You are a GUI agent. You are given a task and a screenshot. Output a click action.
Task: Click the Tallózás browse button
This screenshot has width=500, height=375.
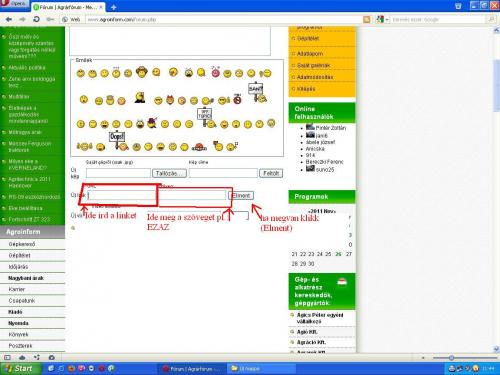(x=169, y=173)
